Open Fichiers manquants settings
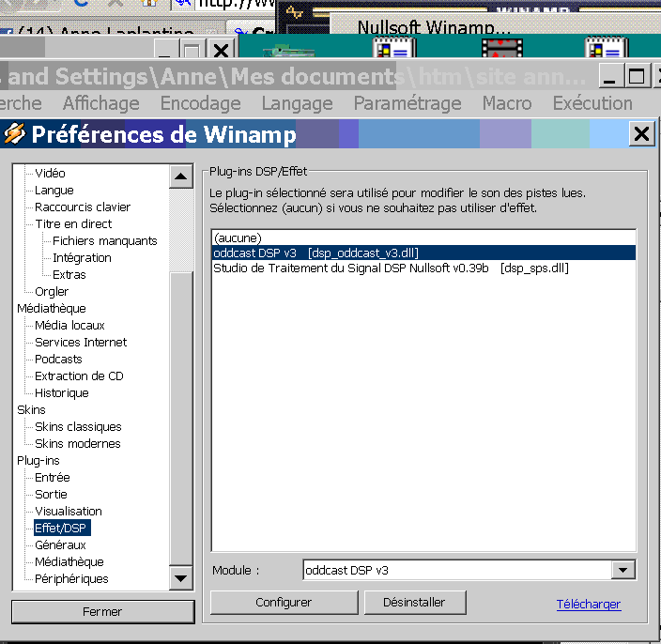 104,240
